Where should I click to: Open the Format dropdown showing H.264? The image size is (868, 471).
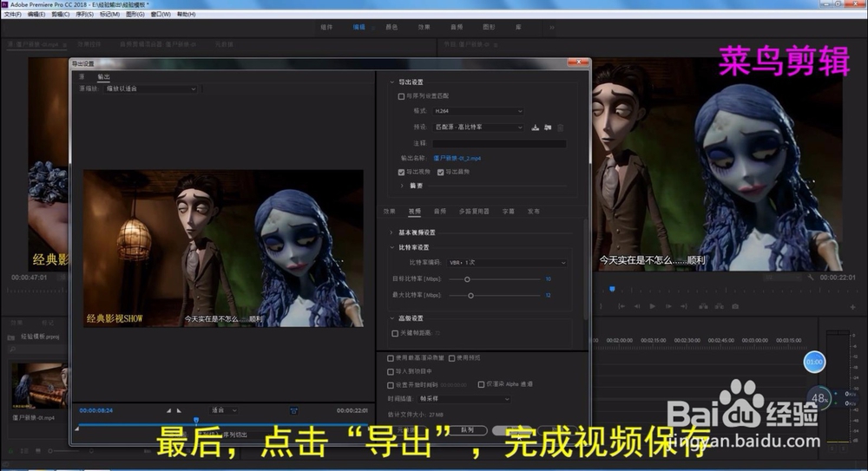[x=478, y=111]
